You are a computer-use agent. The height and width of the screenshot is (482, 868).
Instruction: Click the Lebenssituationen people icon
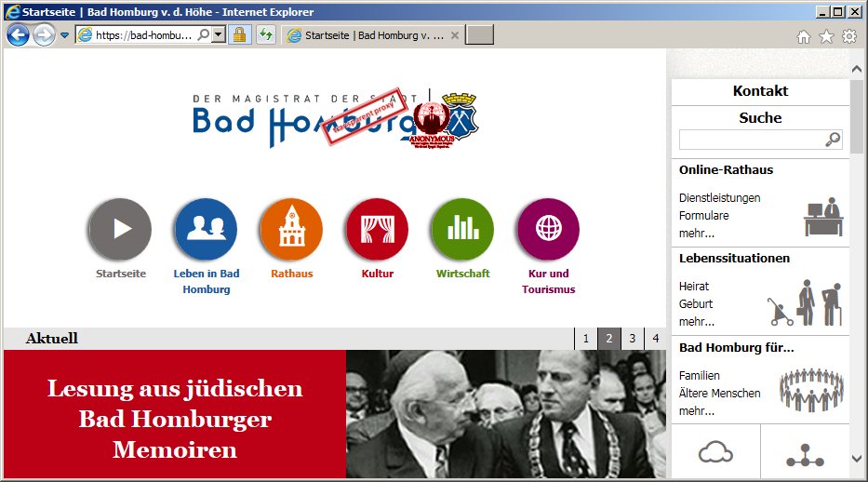coord(805,302)
